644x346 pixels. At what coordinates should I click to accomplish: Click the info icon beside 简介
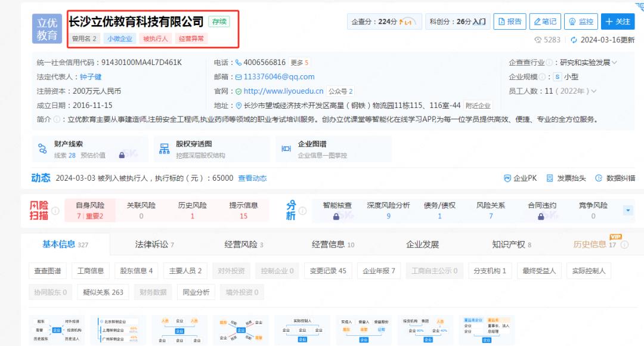57,119
